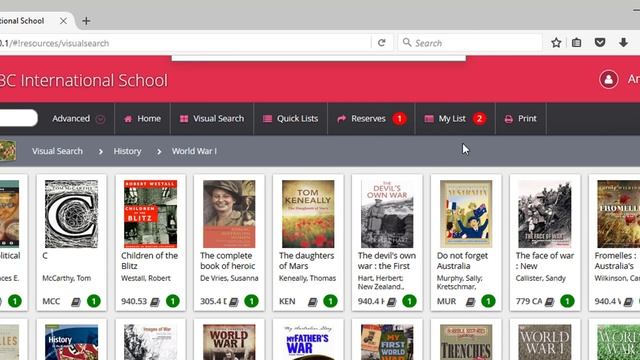Click the book icon beside KEN
640x360 pixels.
(313, 302)
